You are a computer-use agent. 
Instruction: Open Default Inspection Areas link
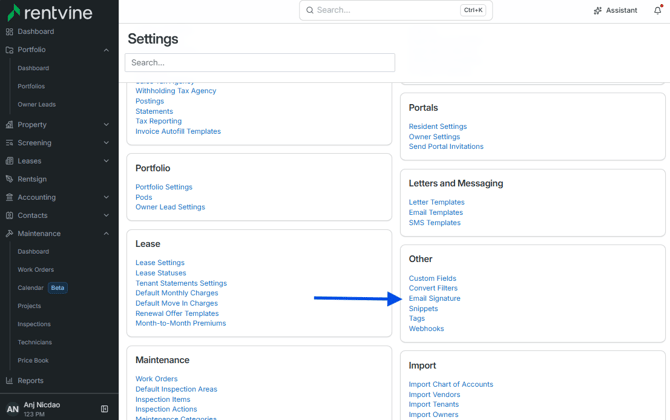point(176,389)
